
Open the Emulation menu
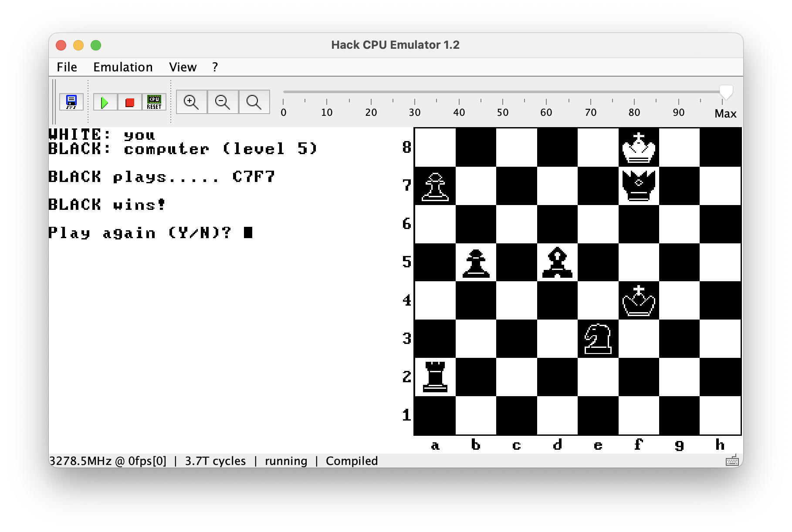[123, 67]
